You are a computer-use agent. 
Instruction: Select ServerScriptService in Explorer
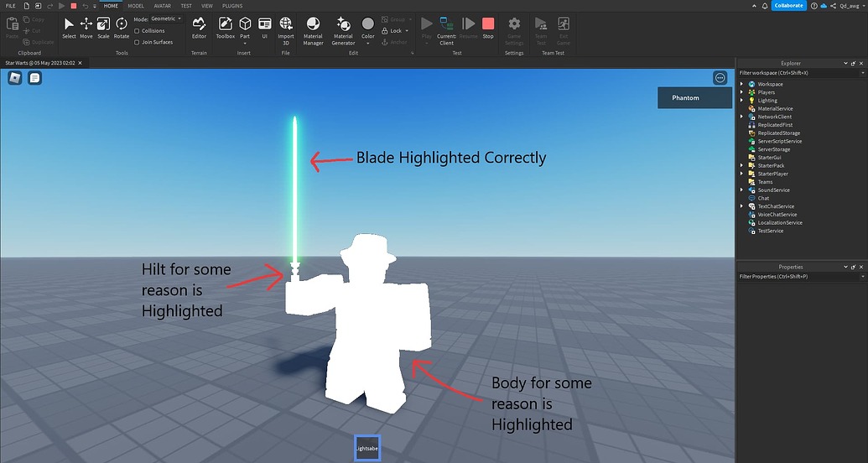tap(780, 141)
